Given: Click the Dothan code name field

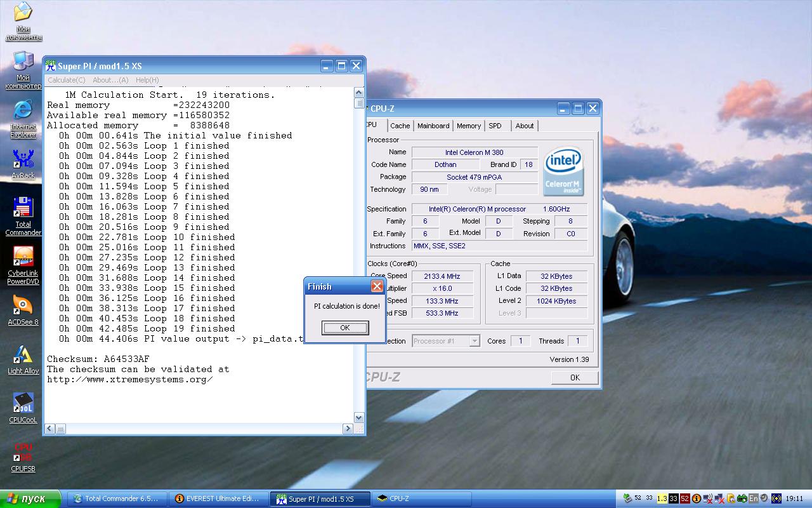Looking at the screenshot, I should [445, 164].
